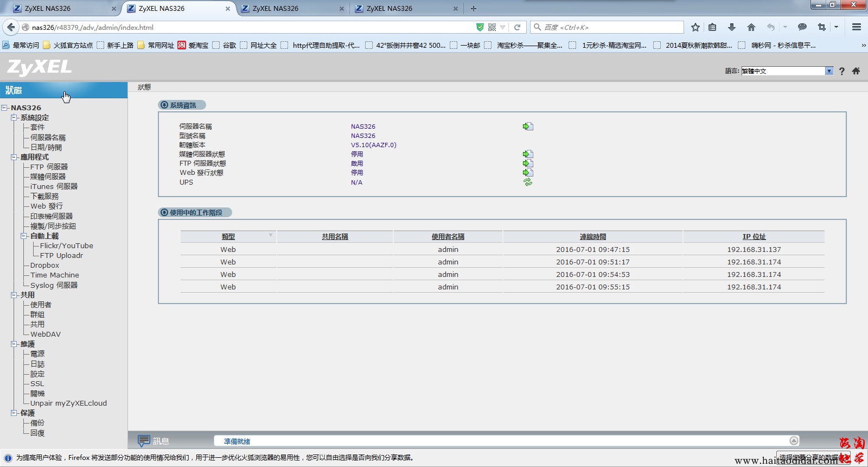Refresh the UPS status
The width and height of the screenshot is (868, 467).
point(528,182)
